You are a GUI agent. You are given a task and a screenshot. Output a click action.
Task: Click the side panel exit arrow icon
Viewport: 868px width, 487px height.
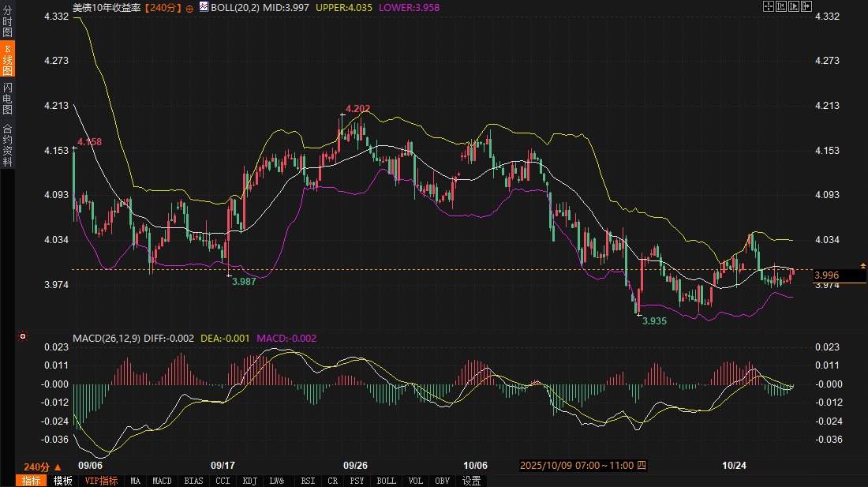(x=806, y=6)
